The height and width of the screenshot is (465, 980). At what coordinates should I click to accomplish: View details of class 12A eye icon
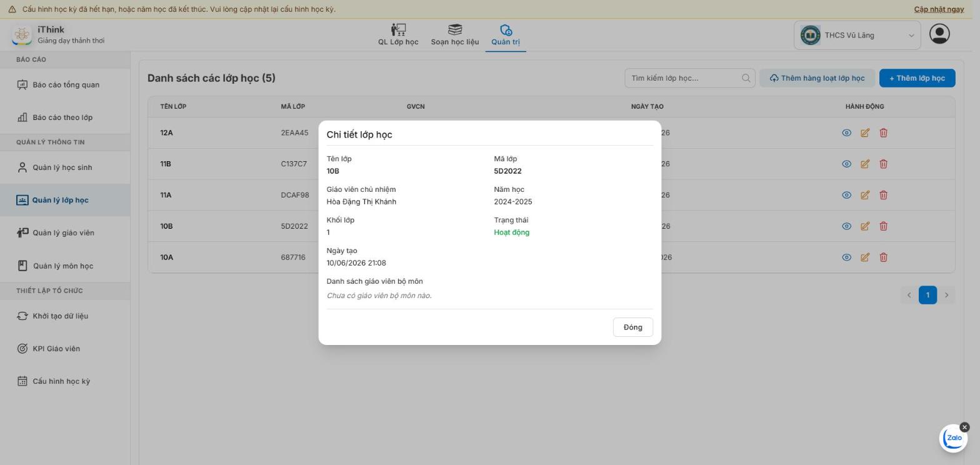click(x=846, y=132)
